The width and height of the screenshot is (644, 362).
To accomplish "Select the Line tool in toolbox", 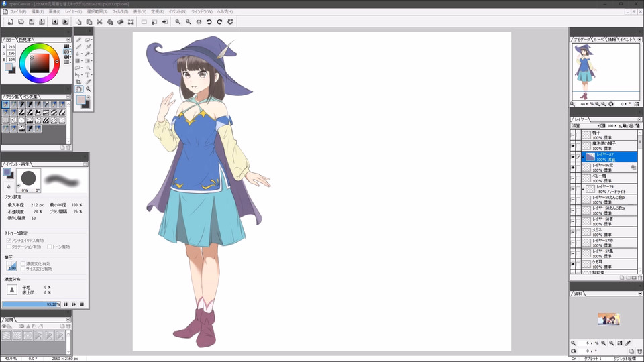I will (x=78, y=47).
